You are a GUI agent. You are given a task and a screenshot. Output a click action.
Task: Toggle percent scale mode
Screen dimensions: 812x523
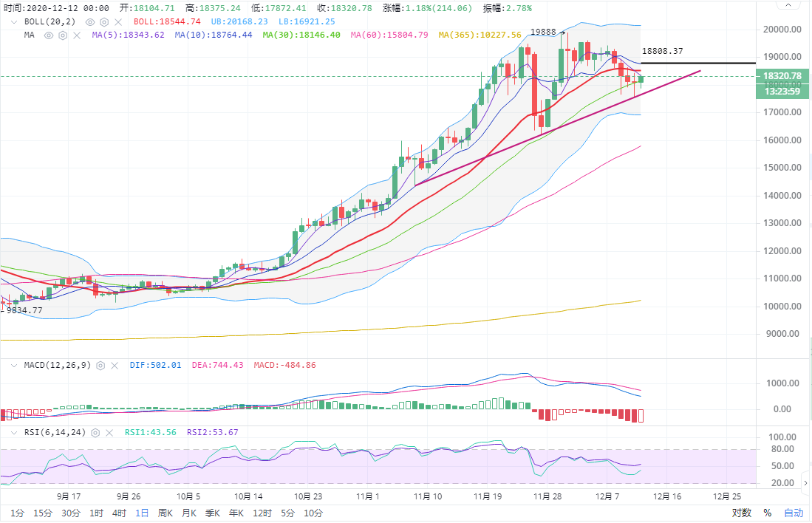[767, 513]
